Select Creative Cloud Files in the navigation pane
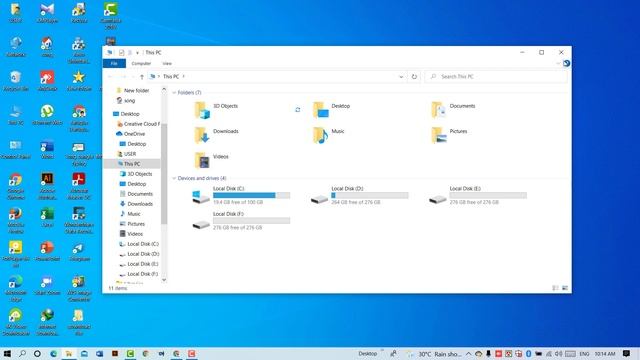 coord(138,124)
